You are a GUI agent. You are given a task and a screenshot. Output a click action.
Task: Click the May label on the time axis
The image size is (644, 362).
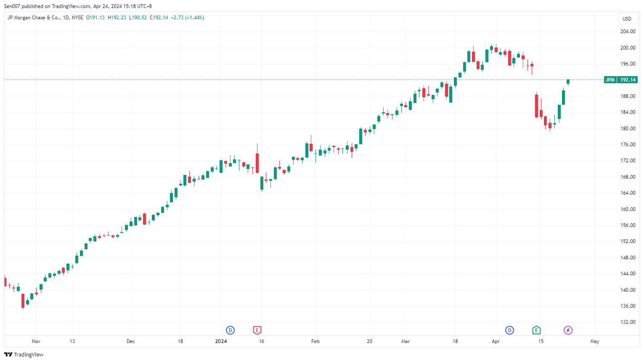click(x=594, y=341)
